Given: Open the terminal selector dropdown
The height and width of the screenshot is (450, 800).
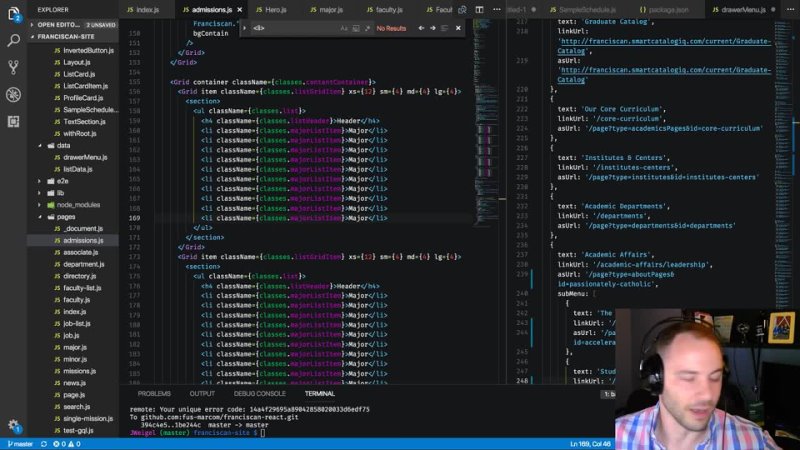Looking at the screenshot, I should pyautogui.click(x=609, y=394).
